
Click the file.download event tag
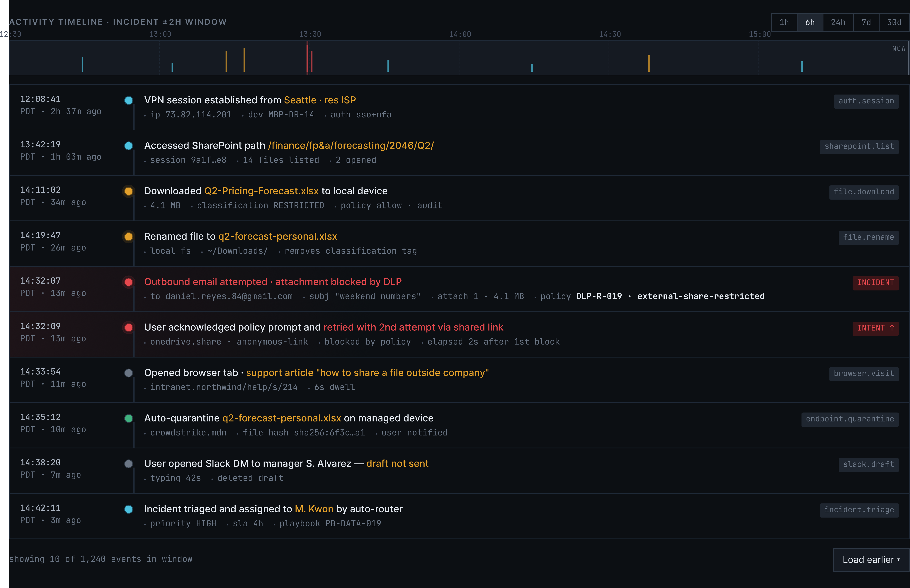point(864,192)
